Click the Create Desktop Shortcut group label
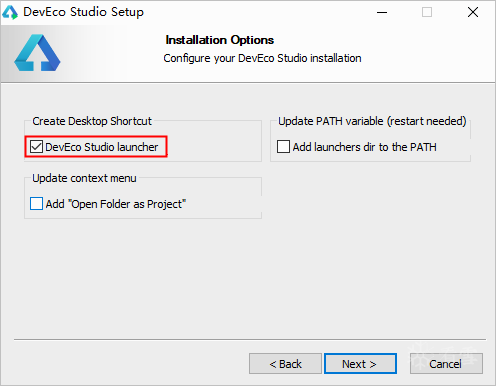The image size is (496, 386). (x=92, y=121)
